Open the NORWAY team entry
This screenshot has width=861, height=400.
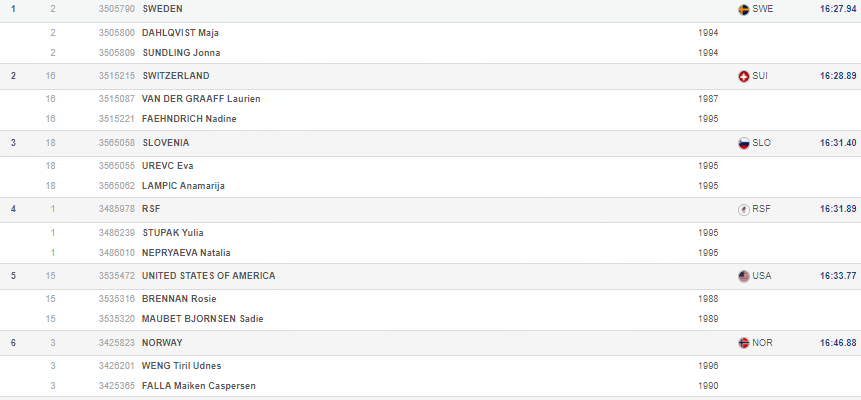[x=163, y=343]
